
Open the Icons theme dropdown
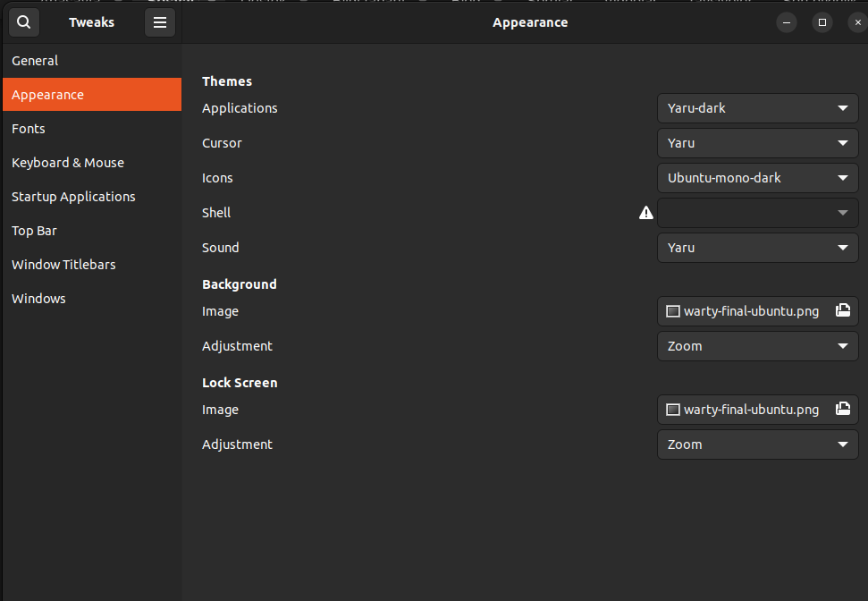pyautogui.click(x=757, y=178)
